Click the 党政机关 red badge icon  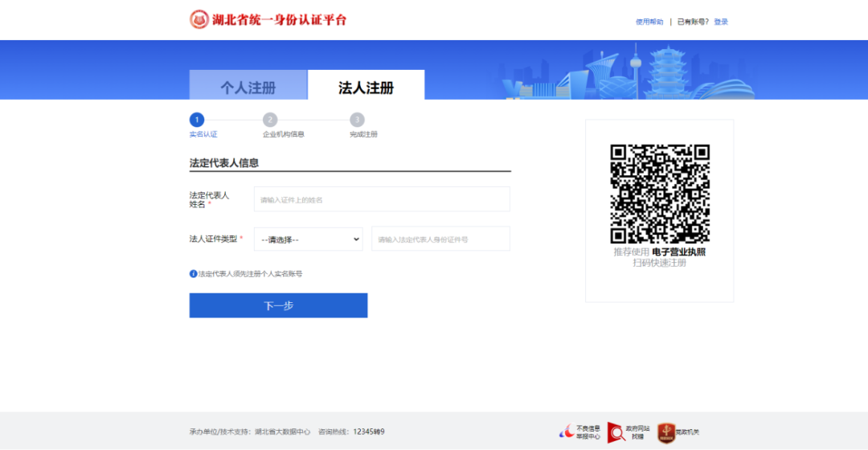[x=665, y=432]
